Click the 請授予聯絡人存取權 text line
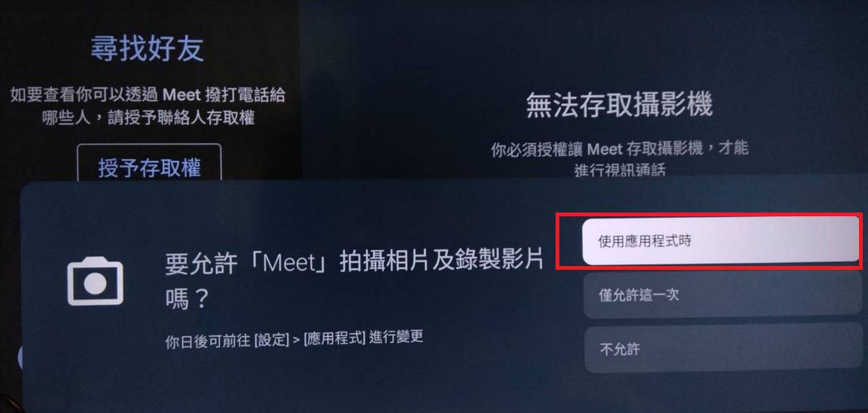 click(181, 118)
